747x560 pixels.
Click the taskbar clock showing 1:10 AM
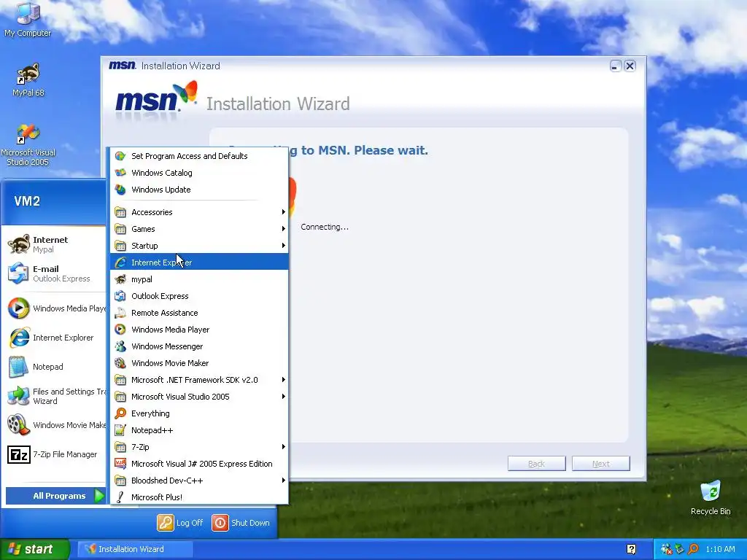pos(720,549)
